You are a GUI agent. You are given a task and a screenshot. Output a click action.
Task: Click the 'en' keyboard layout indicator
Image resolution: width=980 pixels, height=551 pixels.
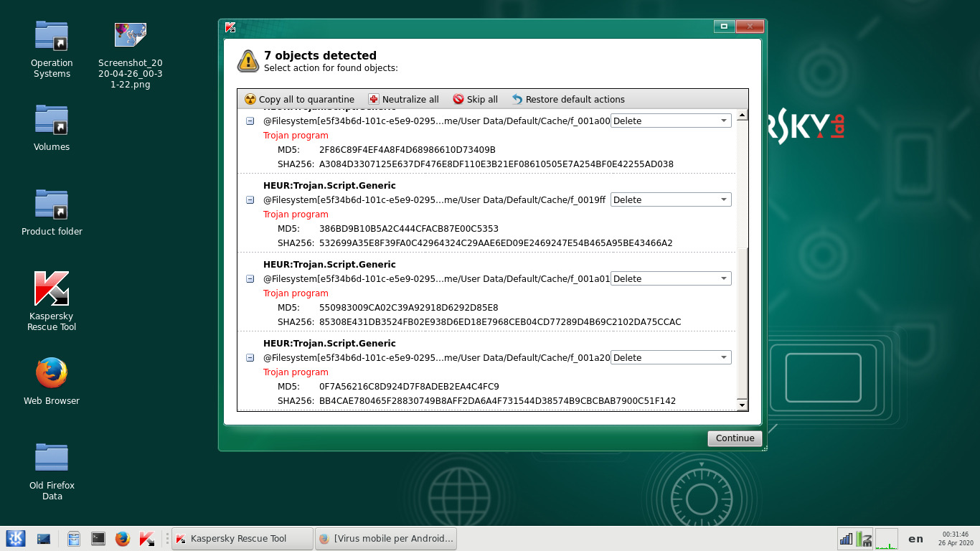pyautogui.click(x=915, y=539)
